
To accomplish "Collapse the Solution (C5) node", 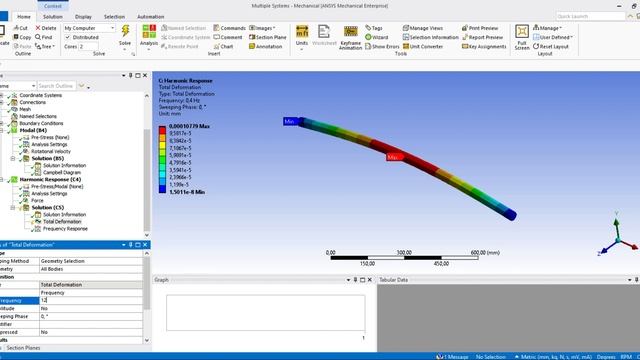I will pos(13,208).
